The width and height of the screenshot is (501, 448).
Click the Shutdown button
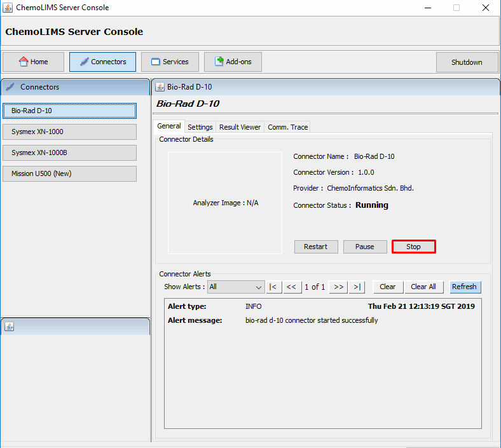(x=467, y=62)
